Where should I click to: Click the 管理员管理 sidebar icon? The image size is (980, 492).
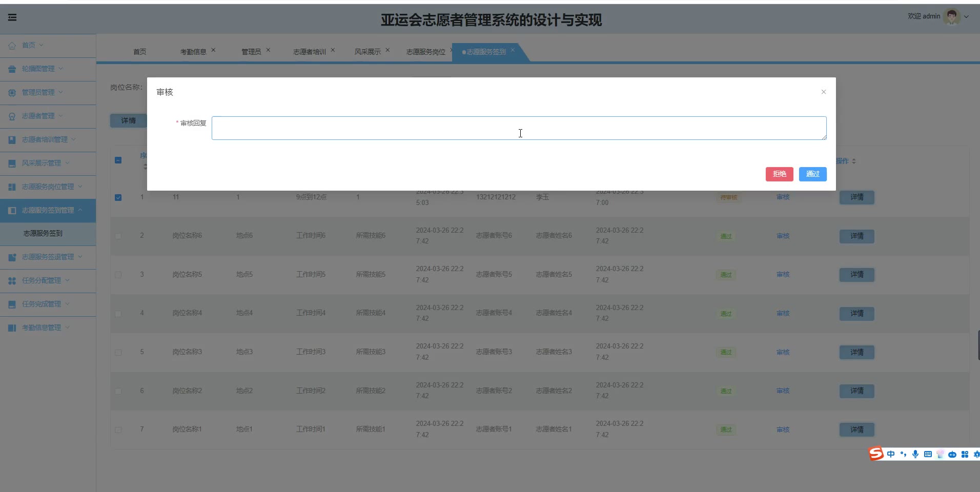tap(12, 93)
